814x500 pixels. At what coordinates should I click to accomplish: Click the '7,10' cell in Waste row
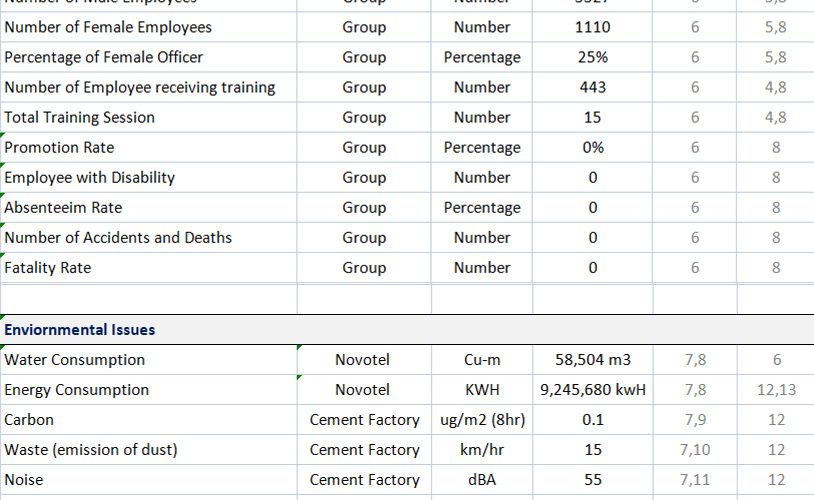[x=695, y=450]
